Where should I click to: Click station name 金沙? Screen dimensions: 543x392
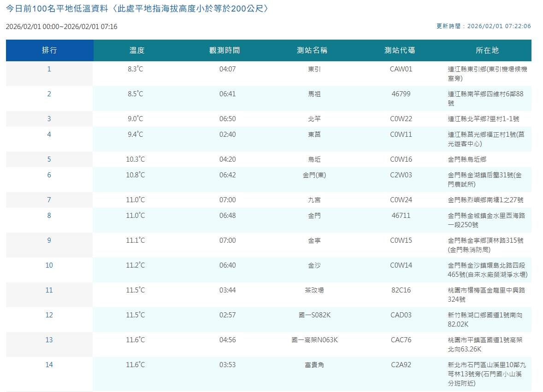coord(314,265)
